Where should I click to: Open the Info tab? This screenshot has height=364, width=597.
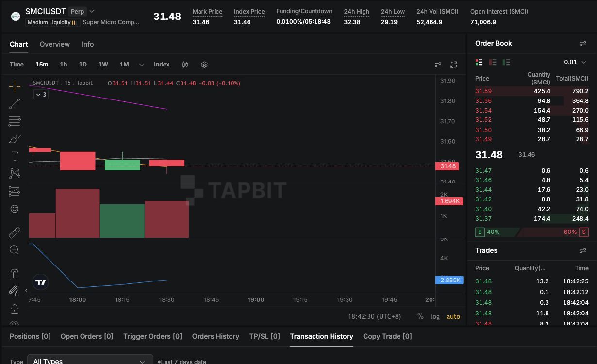pos(88,44)
